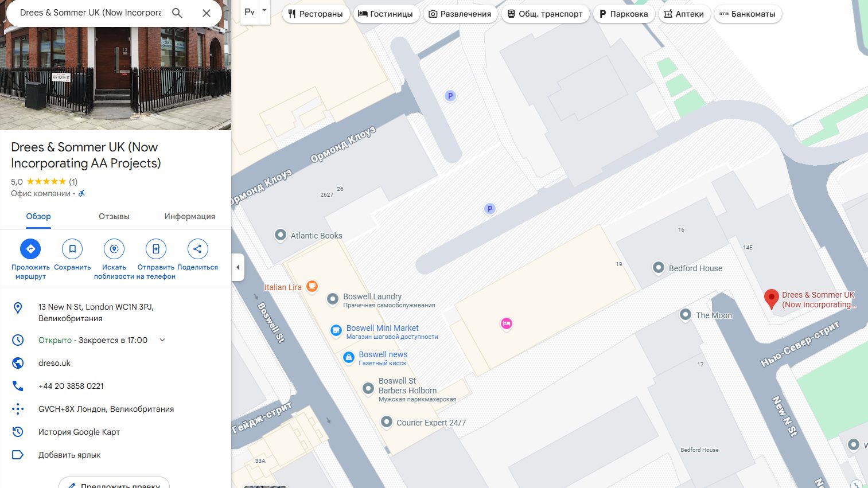Switch to the Обзор tab
Image resolution: width=868 pixels, height=488 pixels.
(38, 216)
